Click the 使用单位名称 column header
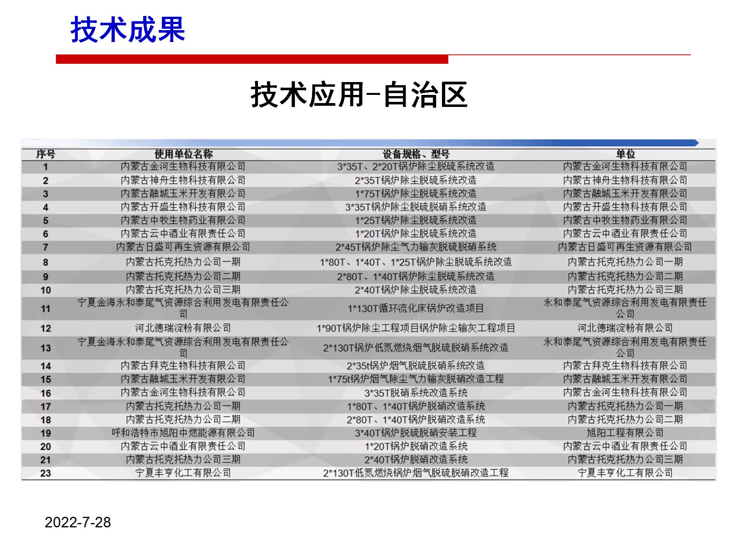This screenshot has height=560, width=747. pos(183,154)
